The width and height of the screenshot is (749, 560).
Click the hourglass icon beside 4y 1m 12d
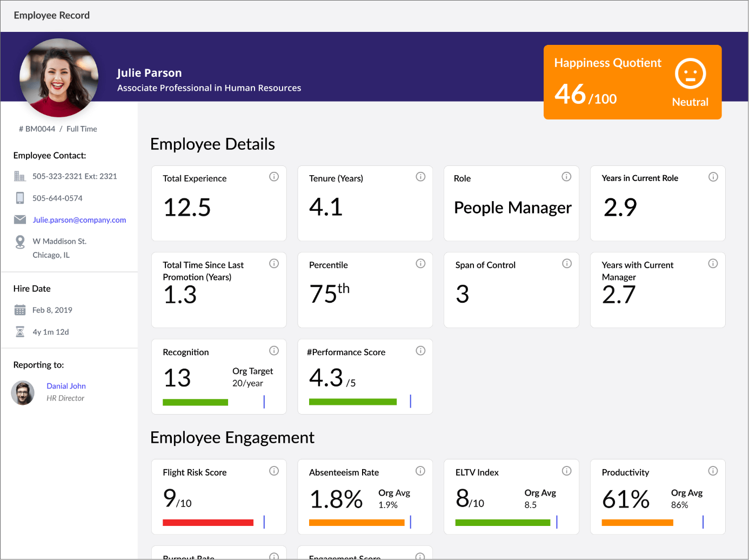(20, 331)
